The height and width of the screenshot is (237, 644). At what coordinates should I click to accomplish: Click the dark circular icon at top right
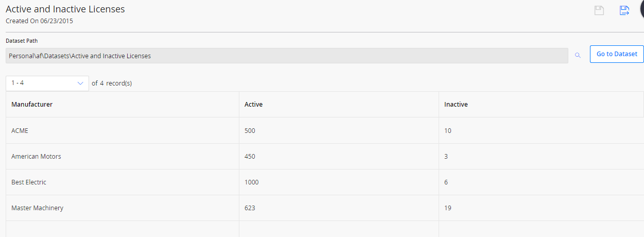click(641, 10)
